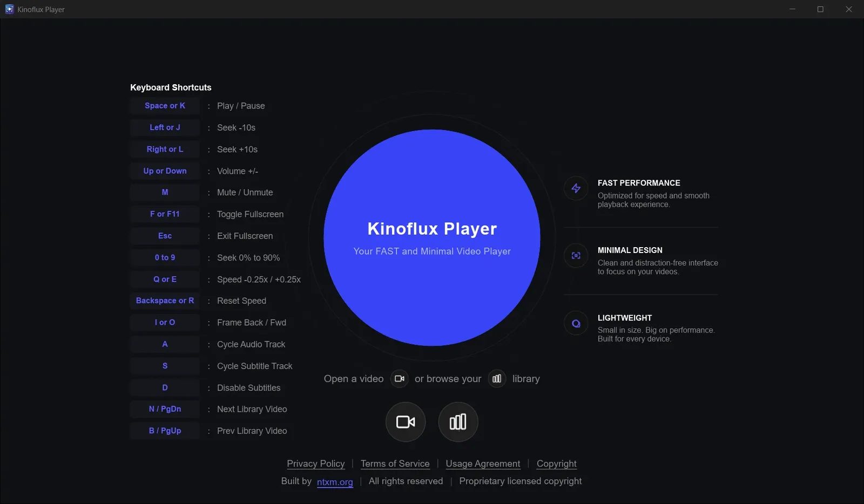
Task: Click the 'N / PgDn' shortcut key
Action: (x=165, y=409)
